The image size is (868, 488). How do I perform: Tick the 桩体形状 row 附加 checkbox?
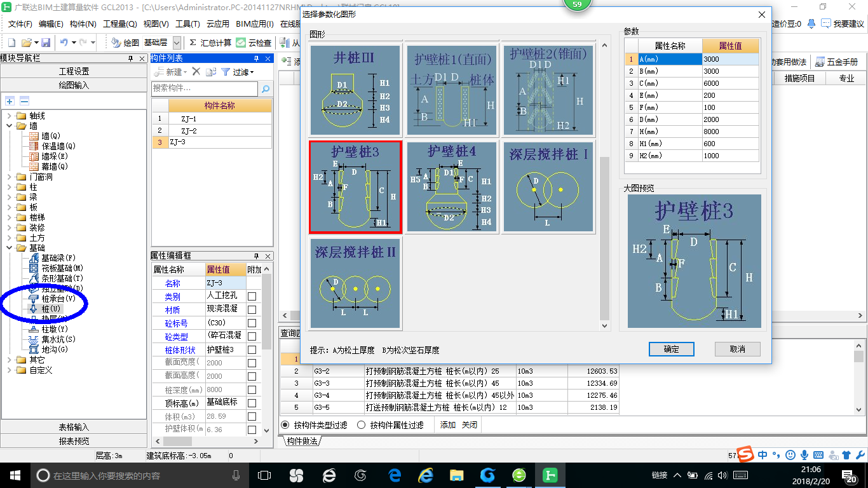[x=252, y=349]
